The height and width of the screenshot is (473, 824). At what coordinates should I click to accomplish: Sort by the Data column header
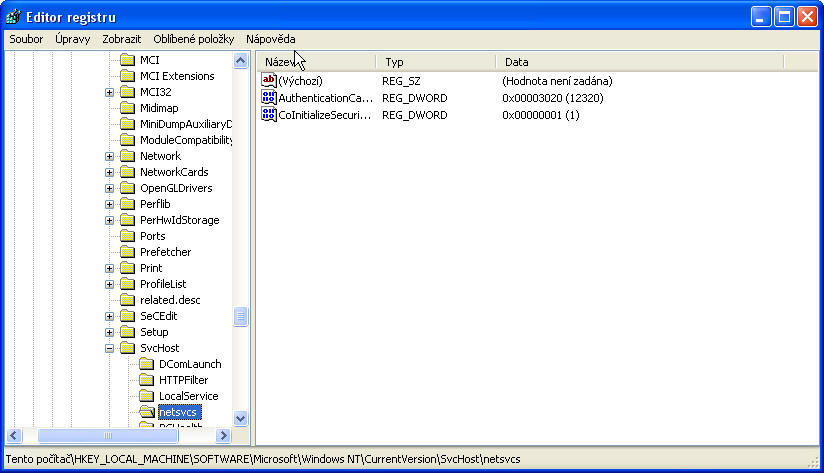click(640, 62)
